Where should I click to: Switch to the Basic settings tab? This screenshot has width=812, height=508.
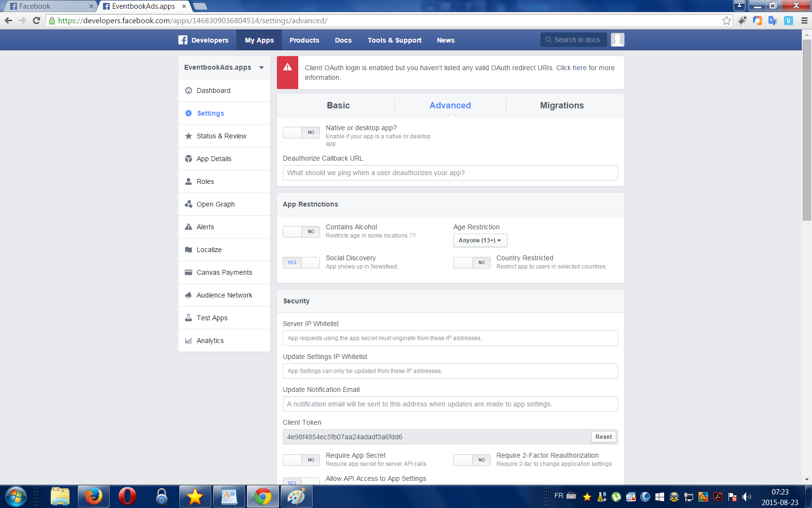pos(338,105)
